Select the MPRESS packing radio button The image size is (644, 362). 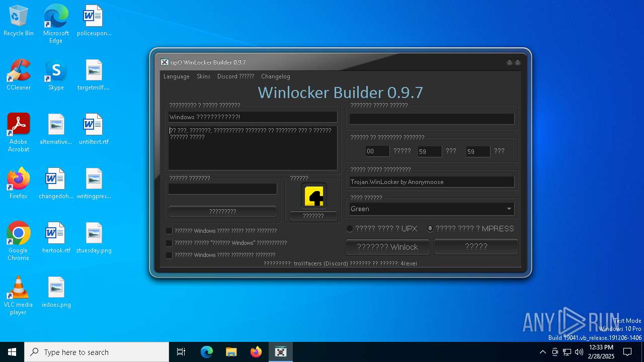(x=430, y=229)
